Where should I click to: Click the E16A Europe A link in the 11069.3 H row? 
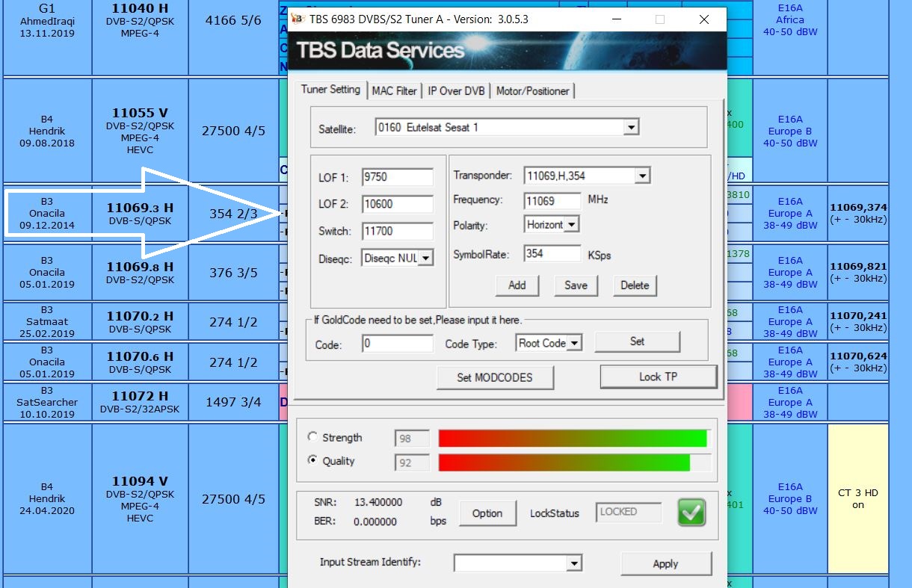click(790, 213)
